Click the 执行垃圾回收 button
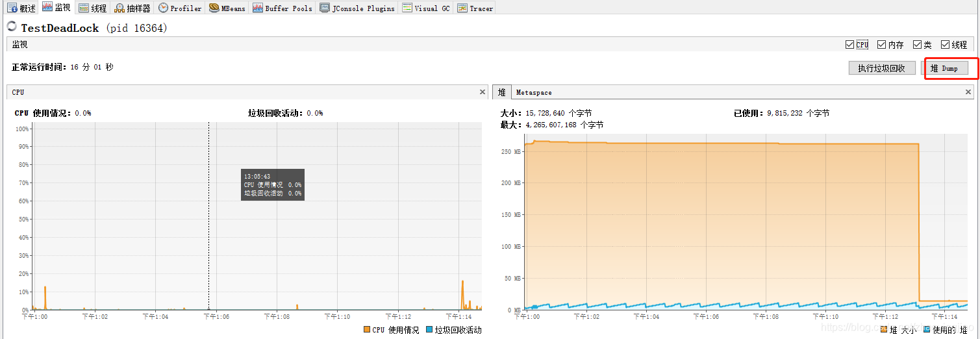Viewport: 980px width, 339px height. click(x=882, y=68)
